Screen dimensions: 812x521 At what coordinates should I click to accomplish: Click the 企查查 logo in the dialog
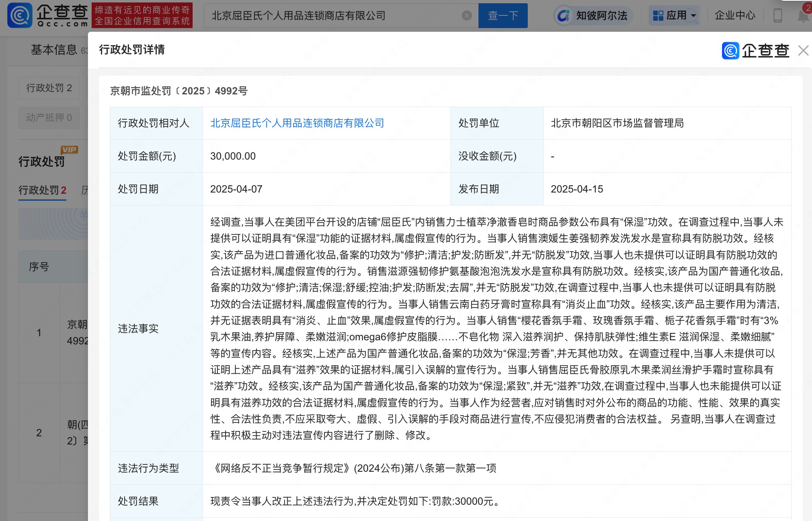tap(755, 50)
